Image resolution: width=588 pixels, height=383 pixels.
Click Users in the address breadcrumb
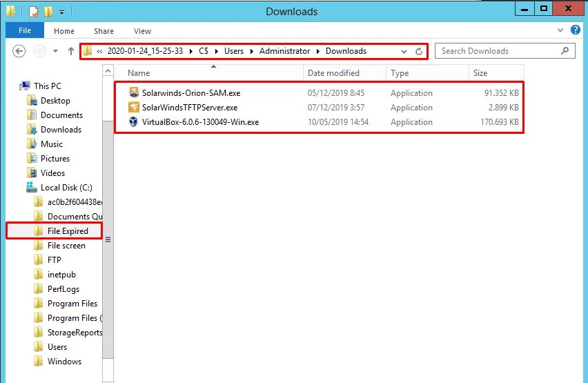[x=234, y=51]
